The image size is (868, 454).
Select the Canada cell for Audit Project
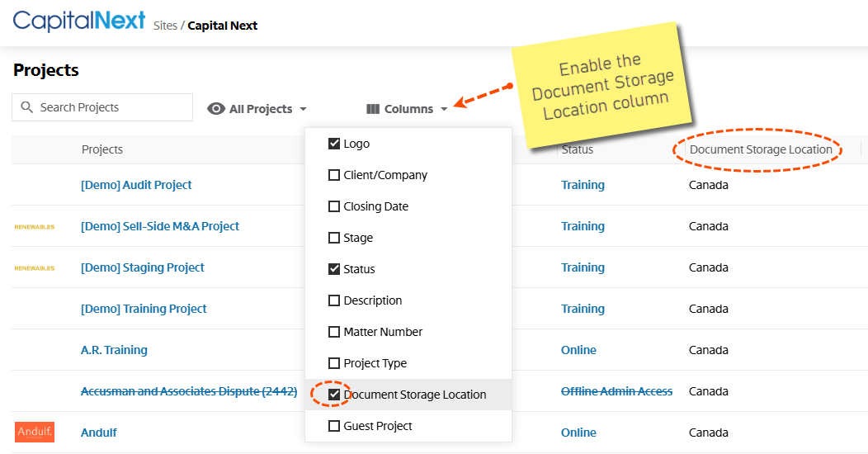coord(709,185)
